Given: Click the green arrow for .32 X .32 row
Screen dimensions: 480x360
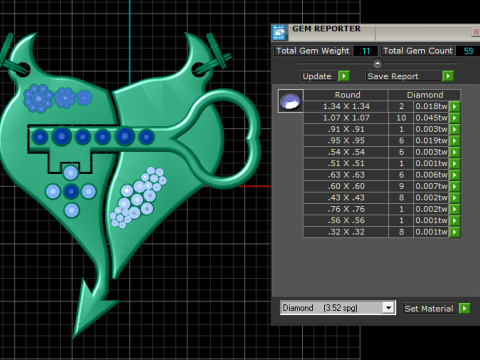Looking at the screenshot, I should (454, 232).
